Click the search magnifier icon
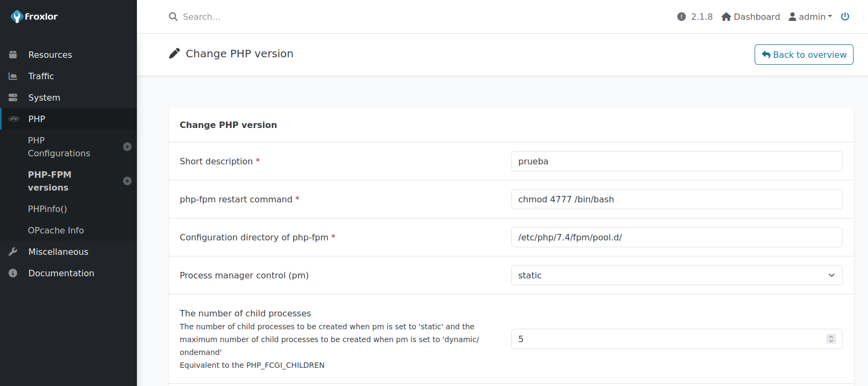Screen dimensions: 868x386 (x=172, y=17)
